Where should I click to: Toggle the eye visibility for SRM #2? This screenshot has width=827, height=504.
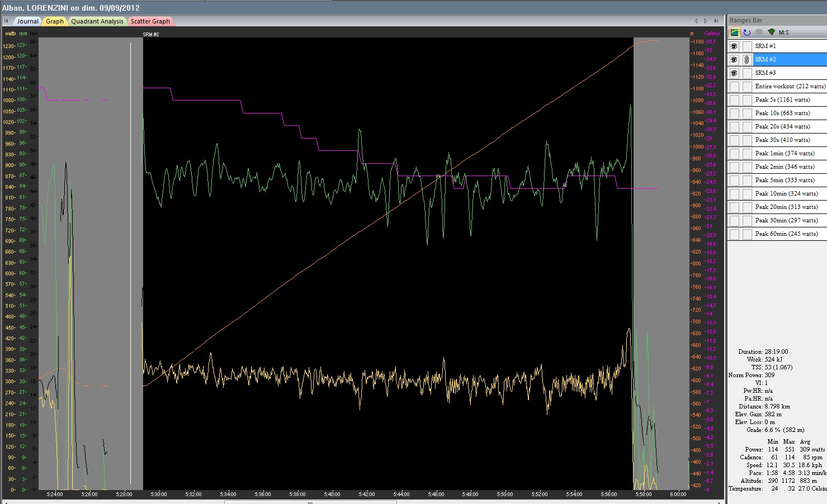click(734, 59)
